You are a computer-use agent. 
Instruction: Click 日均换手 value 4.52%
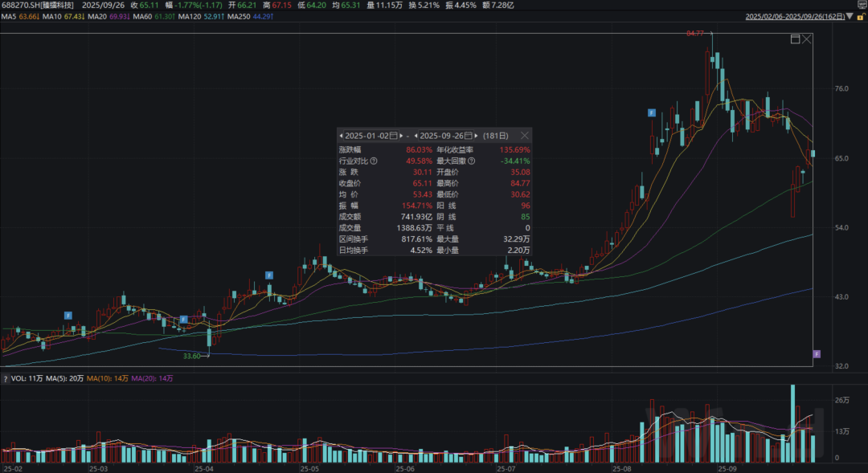click(421, 250)
